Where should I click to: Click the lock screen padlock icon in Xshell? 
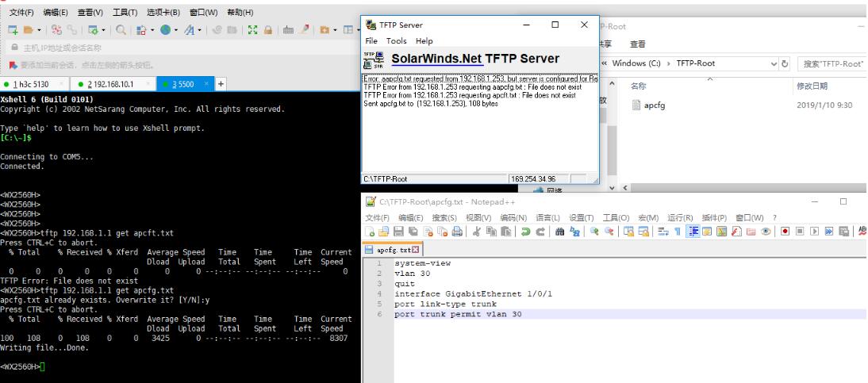[x=269, y=29]
